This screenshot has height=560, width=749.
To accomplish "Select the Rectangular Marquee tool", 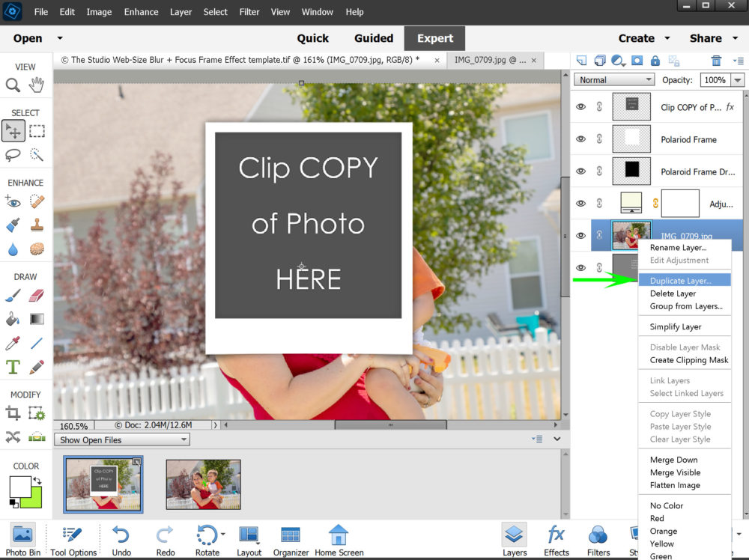I will [37, 131].
